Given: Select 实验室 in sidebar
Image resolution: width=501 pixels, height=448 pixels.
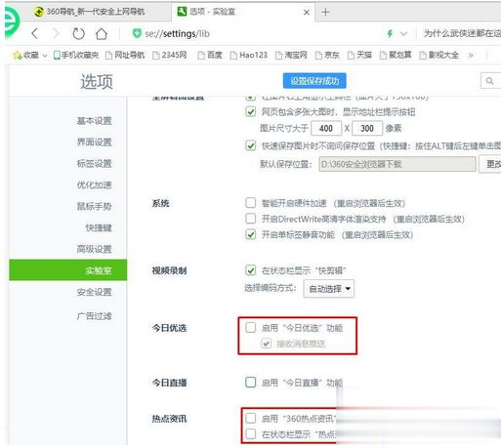Looking at the screenshot, I should 68,270.
